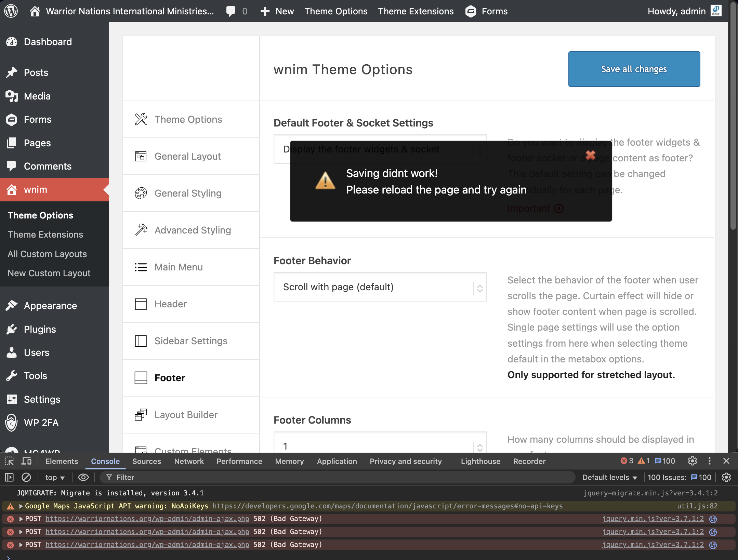Open Forms in the left sidebar
The width and height of the screenshot is (738, 560).
pyautogui.click(x=38, y=119)
